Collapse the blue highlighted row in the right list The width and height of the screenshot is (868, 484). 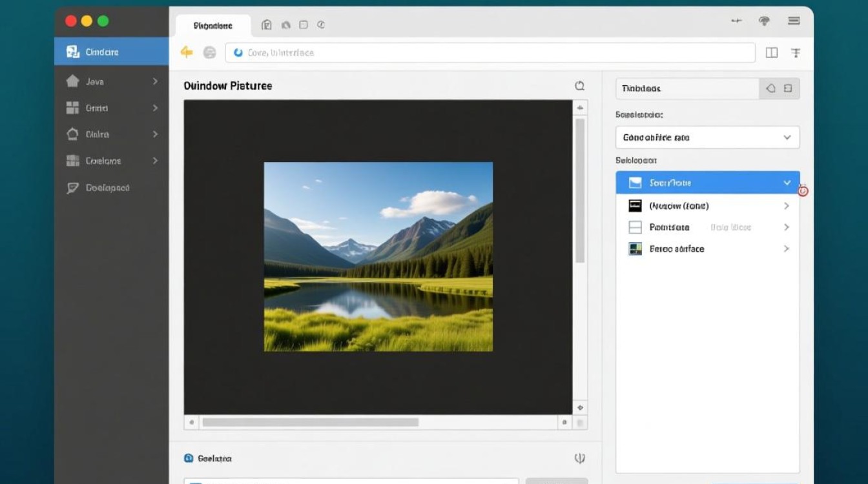click(787, 183)
